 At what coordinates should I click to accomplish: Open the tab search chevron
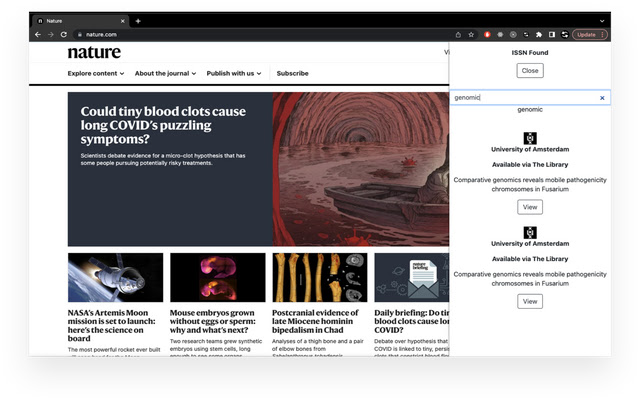point(602,21)
